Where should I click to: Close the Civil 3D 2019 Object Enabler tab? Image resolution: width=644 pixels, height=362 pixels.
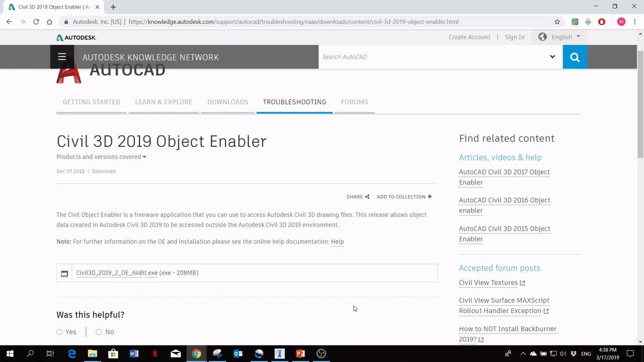[x=97, y=7]
